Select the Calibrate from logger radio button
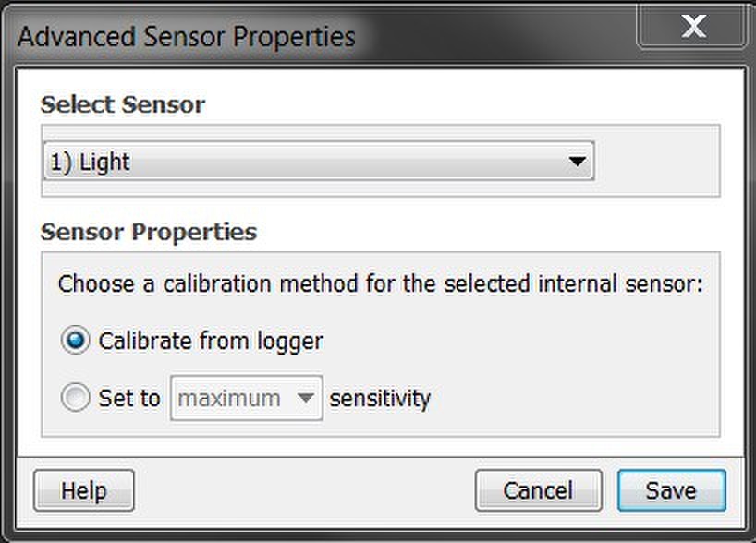The width and height of the screenshot is (756, 543). (x=75, y=341)
